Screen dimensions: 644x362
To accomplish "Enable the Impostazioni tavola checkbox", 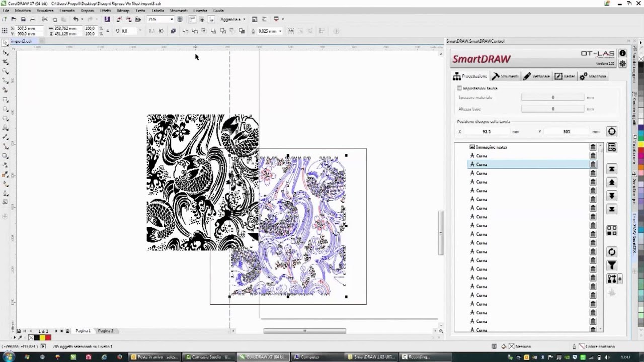I will (x=459, y=88).
